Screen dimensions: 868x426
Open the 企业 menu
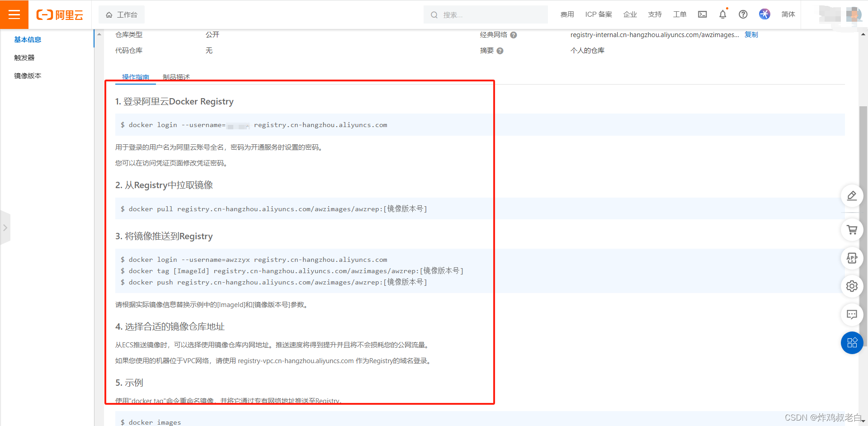point(630,14)
